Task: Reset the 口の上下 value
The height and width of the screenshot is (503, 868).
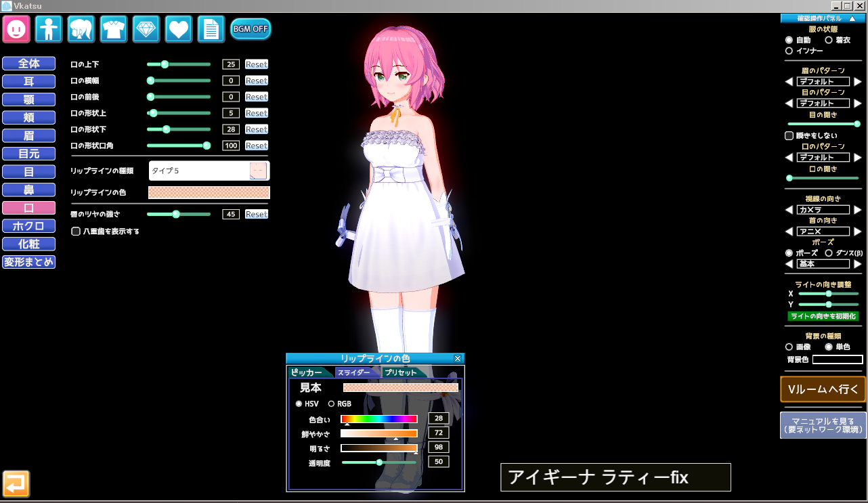Action: click(x=257, y=64)
